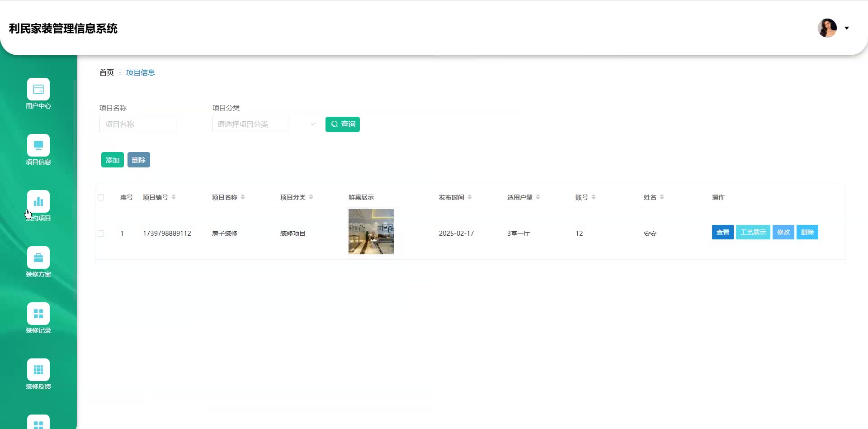868x429 pixels.
Task: Sort the table by 发布时间
Action: (470, 197)
